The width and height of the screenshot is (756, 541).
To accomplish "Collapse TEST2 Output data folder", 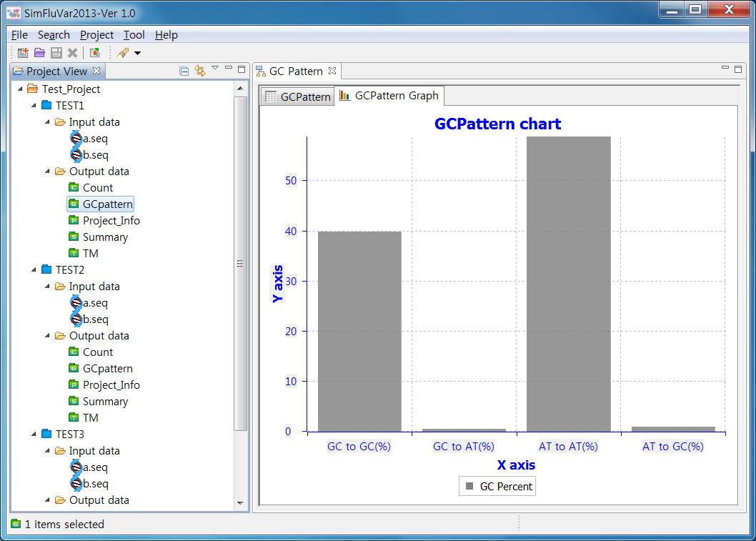I will click(x=47, y=336).
